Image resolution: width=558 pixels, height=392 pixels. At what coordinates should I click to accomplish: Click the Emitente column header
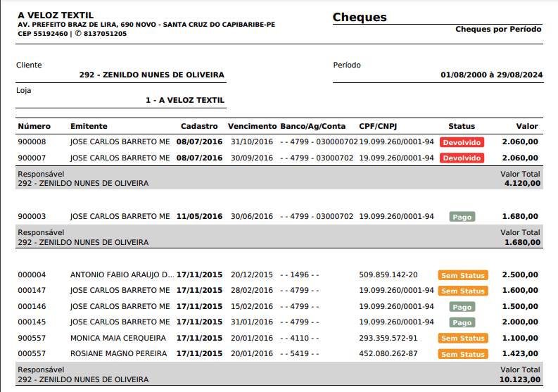89,127
